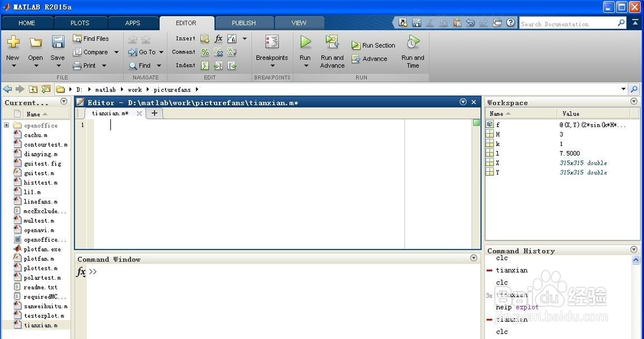The image size is (644, 339).
Task: Switch to the VIEW ribbon tab
Action: [x=299, y=23]
